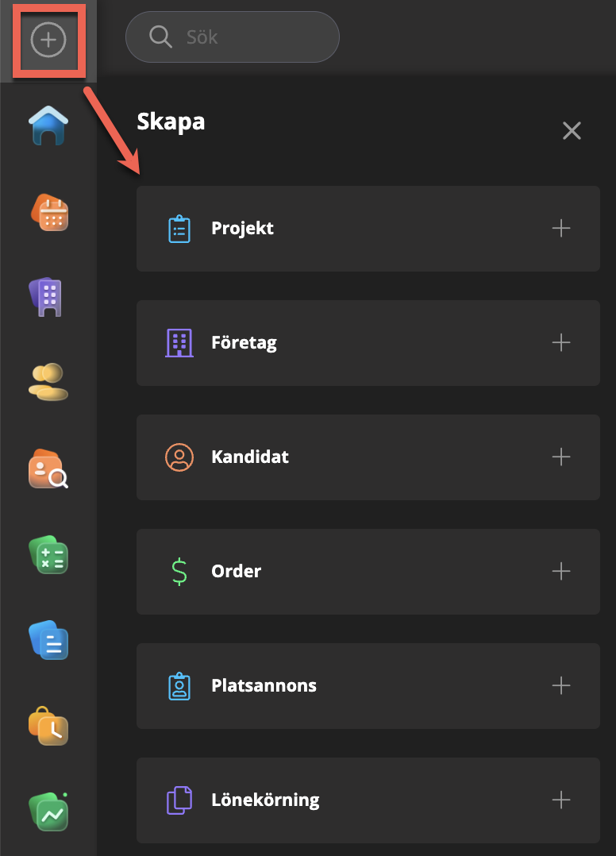The width and height of the screenshot is (616, 856).
Task: Choose Projekt in the Skapa list
Action: click(x=368, y=228)
